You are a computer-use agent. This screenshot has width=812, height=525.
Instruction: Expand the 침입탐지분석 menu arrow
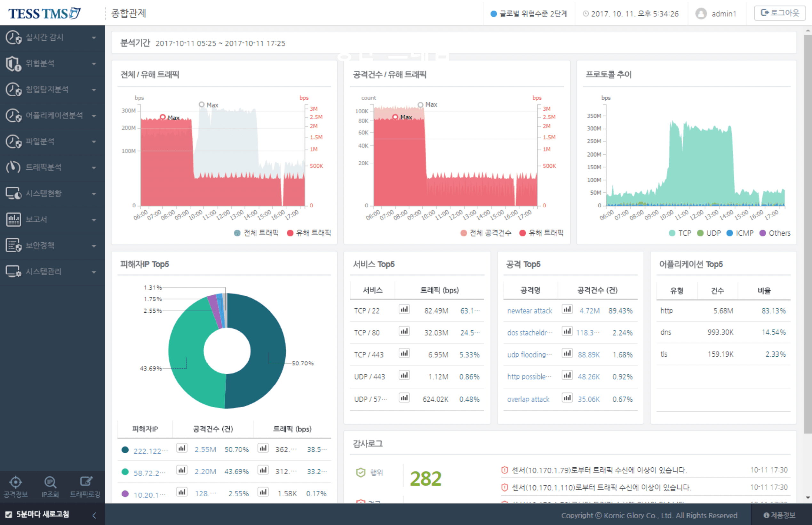click(94, 90)
